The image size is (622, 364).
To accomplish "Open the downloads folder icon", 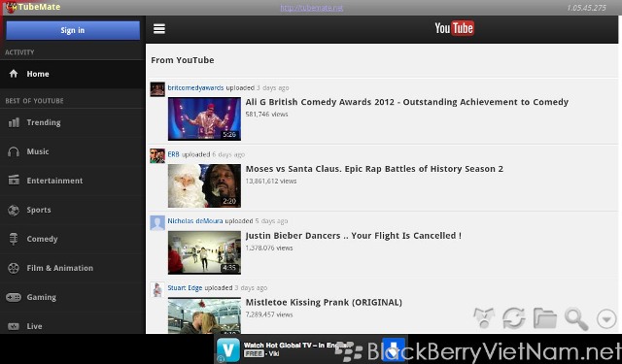I will point(544,318).
